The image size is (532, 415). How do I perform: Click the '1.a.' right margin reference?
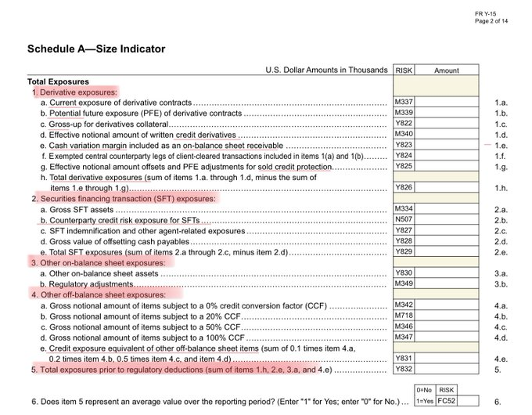click(x=501, y=103)
